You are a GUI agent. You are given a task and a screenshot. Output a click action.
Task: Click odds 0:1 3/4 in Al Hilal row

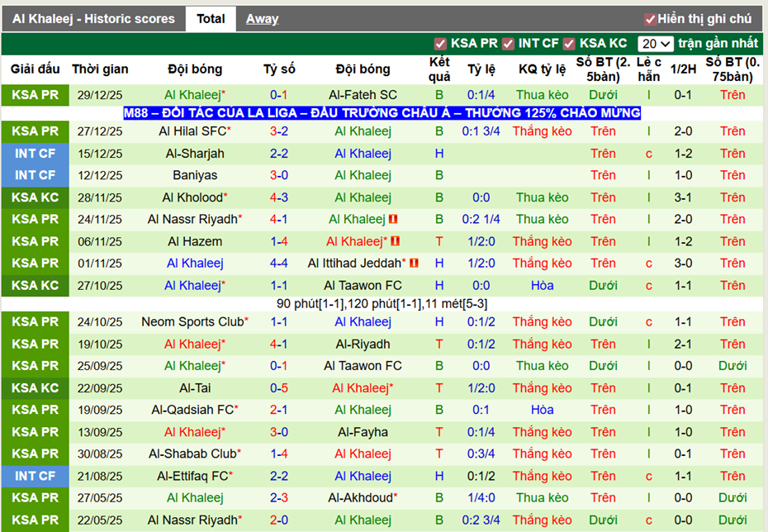click(481, 131)
